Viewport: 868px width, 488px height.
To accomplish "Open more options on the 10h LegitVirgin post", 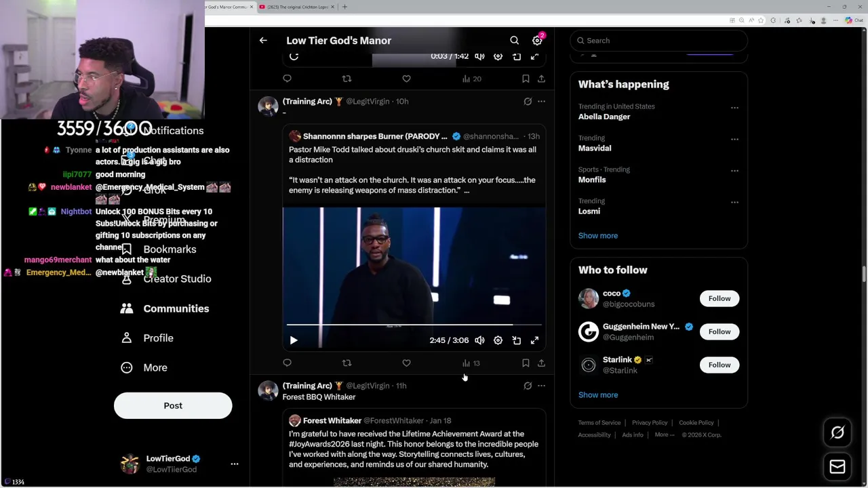I will point(541,101).
